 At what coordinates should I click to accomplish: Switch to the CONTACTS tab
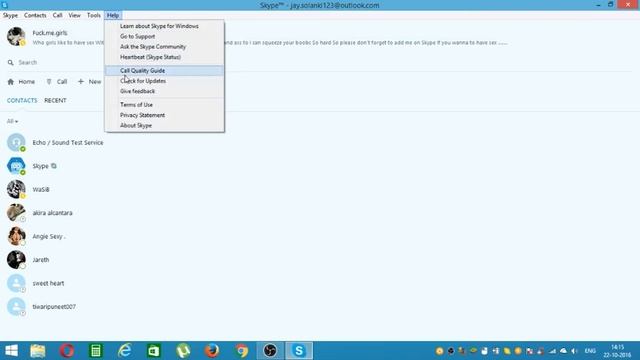[22, 100]
